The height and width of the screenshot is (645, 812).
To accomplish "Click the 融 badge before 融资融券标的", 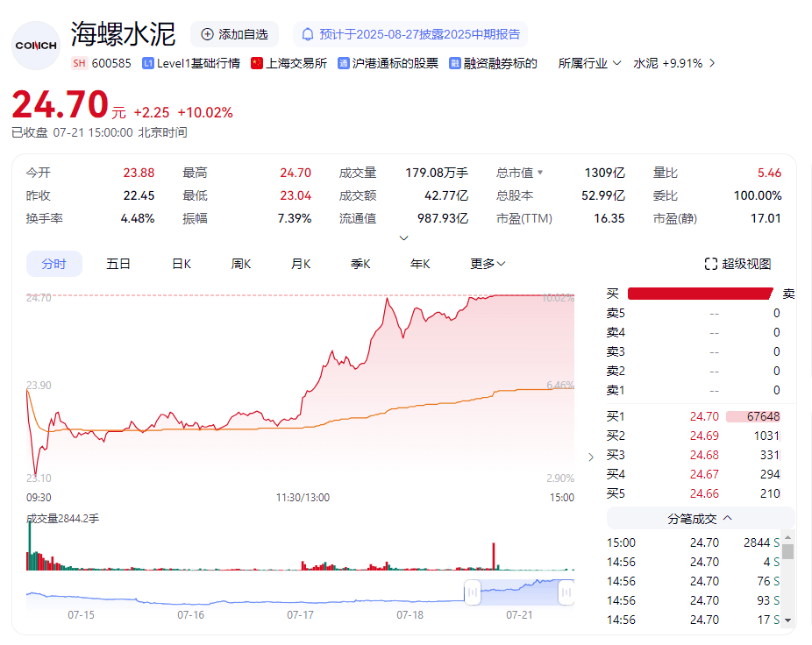I will 455,63.
